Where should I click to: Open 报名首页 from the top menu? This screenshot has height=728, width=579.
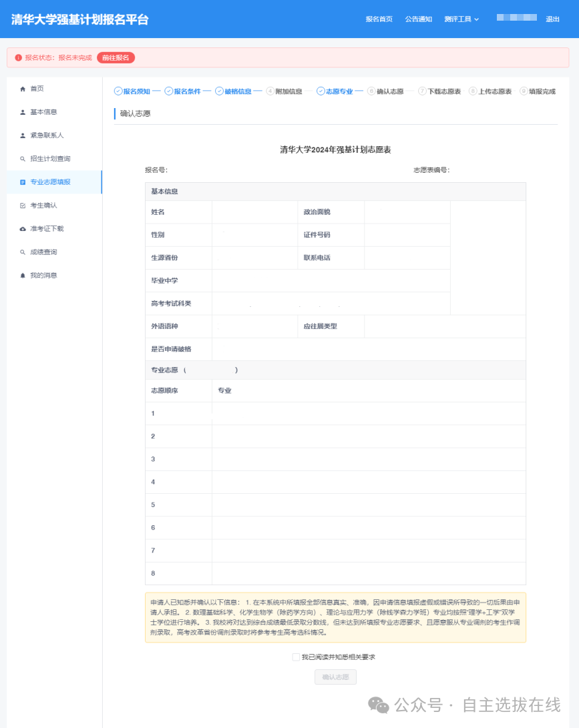pos(378,19)
